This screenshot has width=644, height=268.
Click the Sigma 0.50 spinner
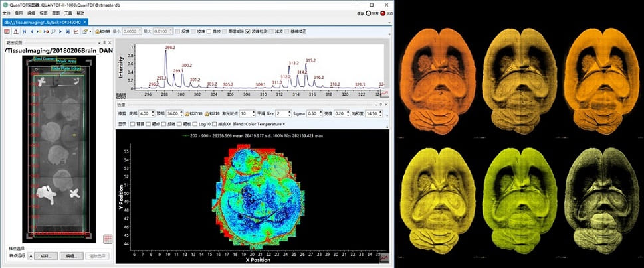(314, 114)
